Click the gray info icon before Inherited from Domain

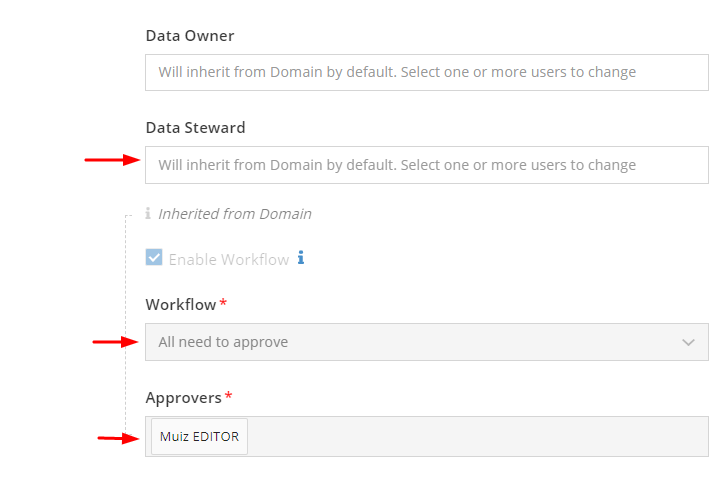[148, 213]
